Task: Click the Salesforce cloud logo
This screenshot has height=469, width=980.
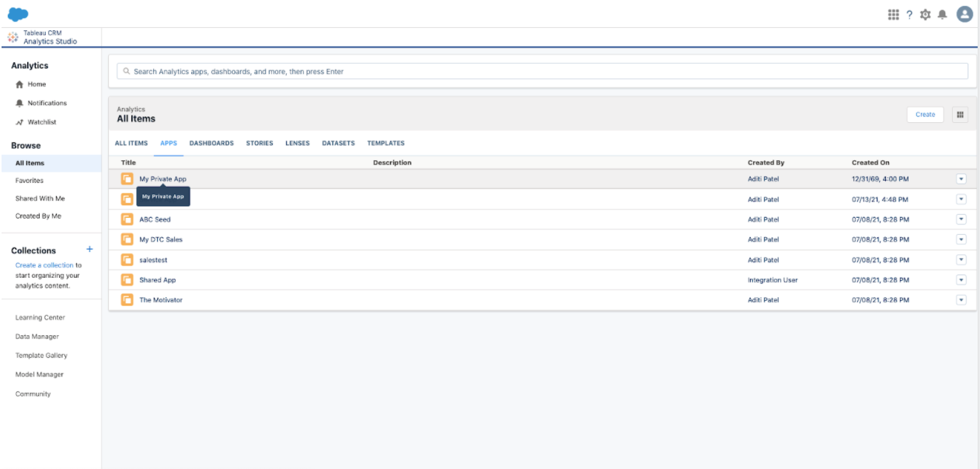Action: (x=18, y=13)
